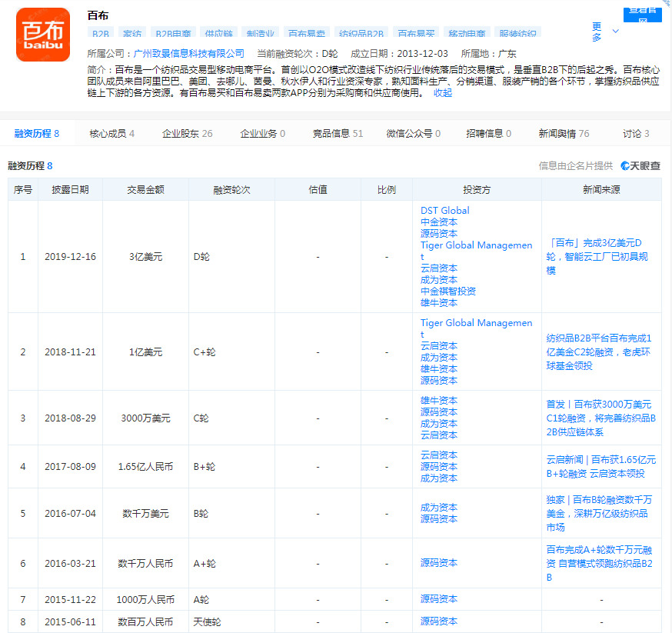Click the 披露日期 column header
The width and height of the screenshot is (672, 633).
pos(70,190)
